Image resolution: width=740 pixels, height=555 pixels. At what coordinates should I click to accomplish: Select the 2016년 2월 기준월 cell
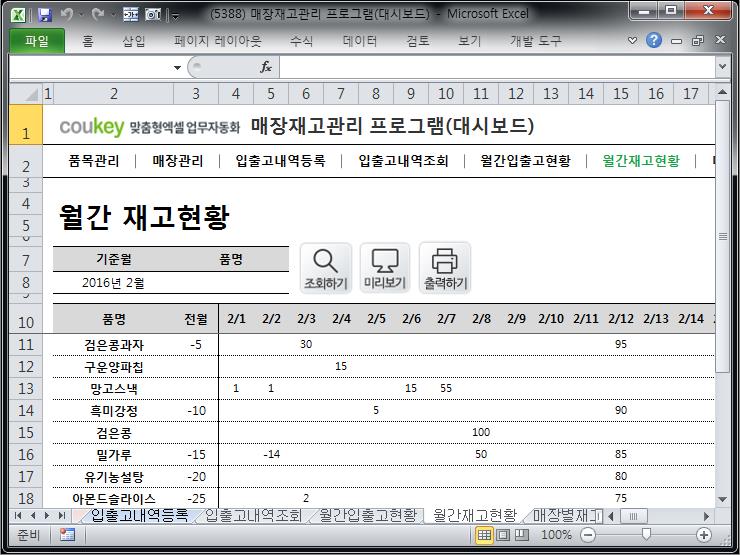(x=113, y=283)
